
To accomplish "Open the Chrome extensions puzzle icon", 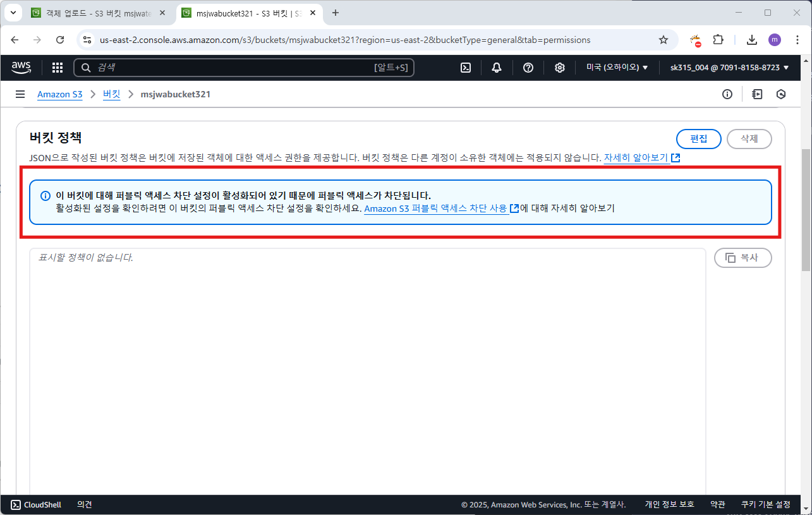I will (718, 40).
